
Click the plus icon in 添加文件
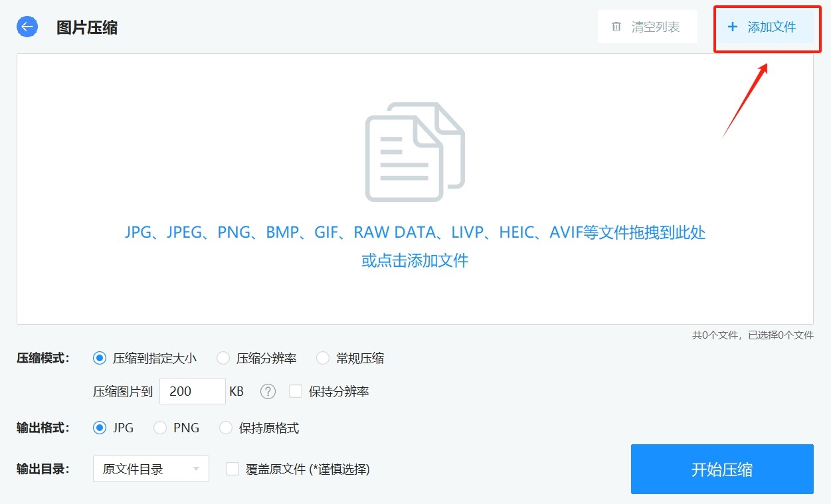tap(733, 27)
